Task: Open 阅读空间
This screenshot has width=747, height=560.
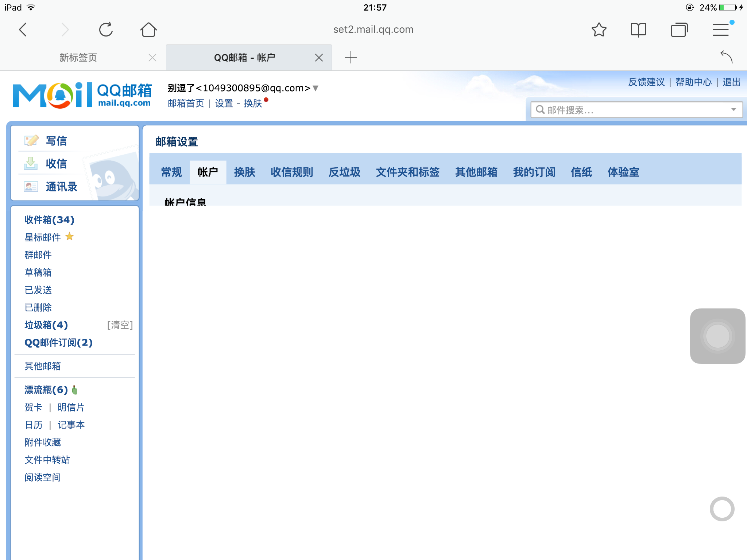Action: click(x=42, y=477)
